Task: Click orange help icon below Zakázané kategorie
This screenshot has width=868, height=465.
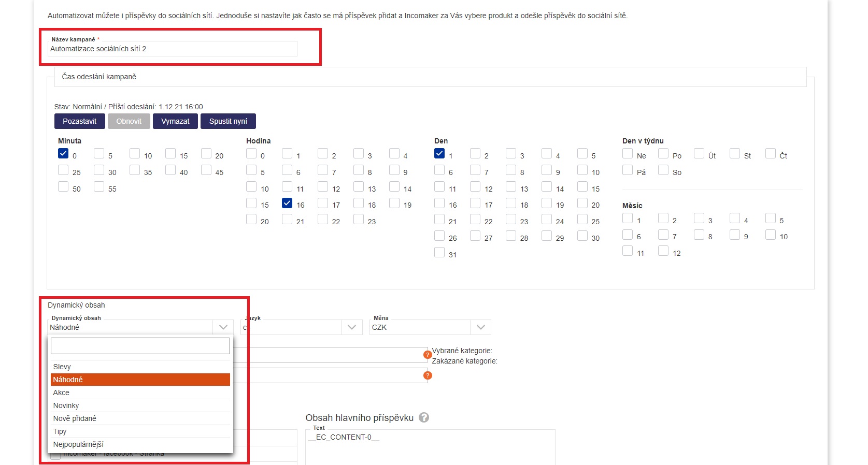Action: coord(428,375)
